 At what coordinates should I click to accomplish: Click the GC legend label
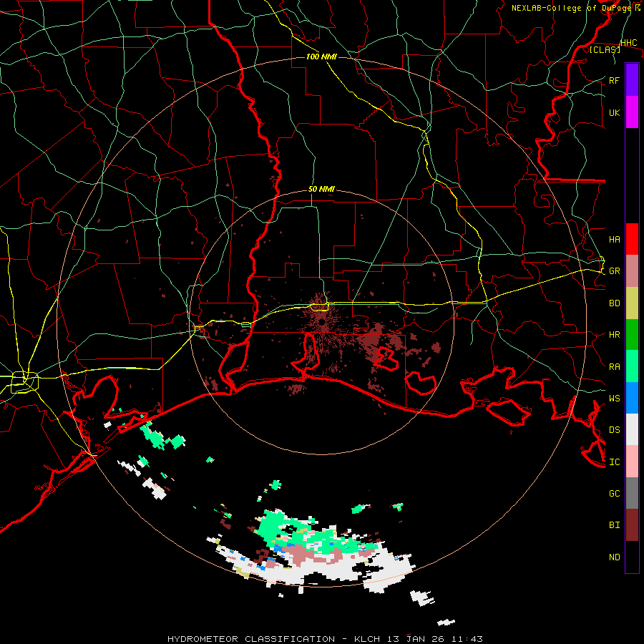(x=614, y=493)
